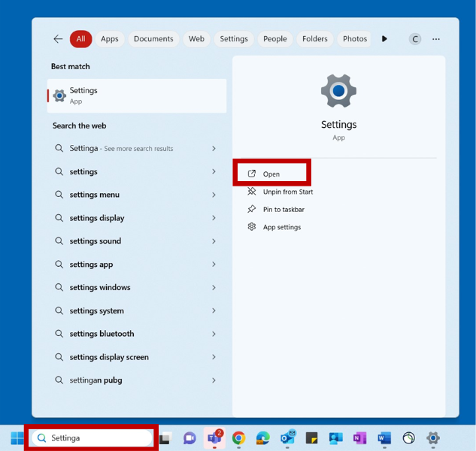
Task: Open Outlook from the taskbar
Action: 287,437
